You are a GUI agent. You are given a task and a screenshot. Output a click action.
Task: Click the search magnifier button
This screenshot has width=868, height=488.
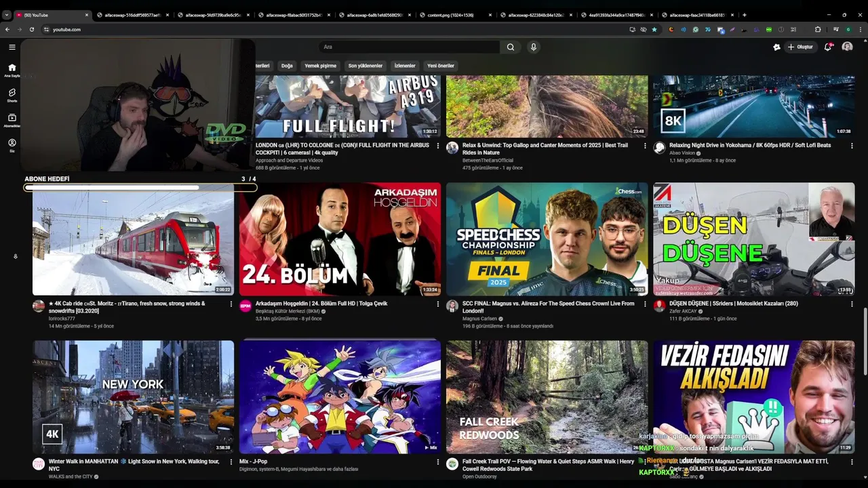coord(511,47)
